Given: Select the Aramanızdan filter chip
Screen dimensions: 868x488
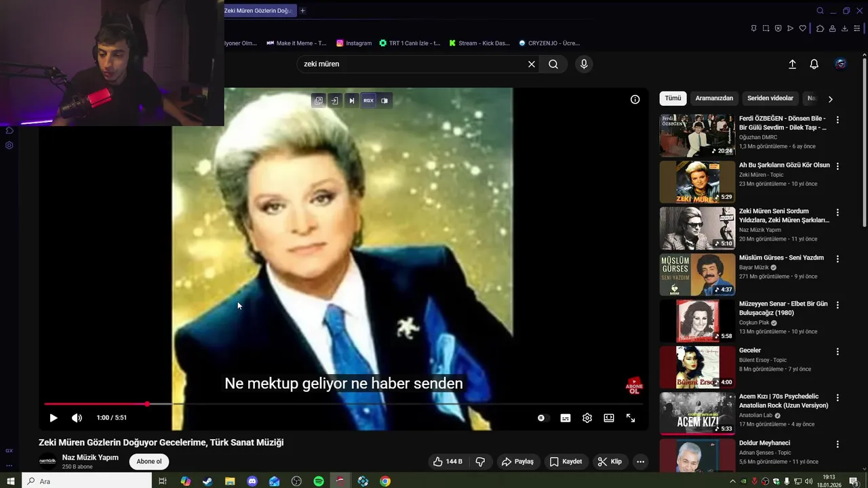Looking at the screenshot, I should click(714, 98).
